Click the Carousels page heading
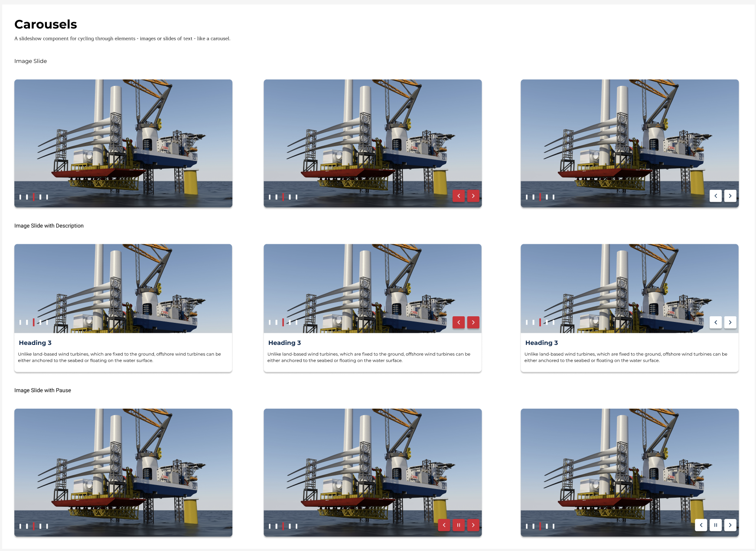Screen dimensions: 756x551 (x=46, y=24)
